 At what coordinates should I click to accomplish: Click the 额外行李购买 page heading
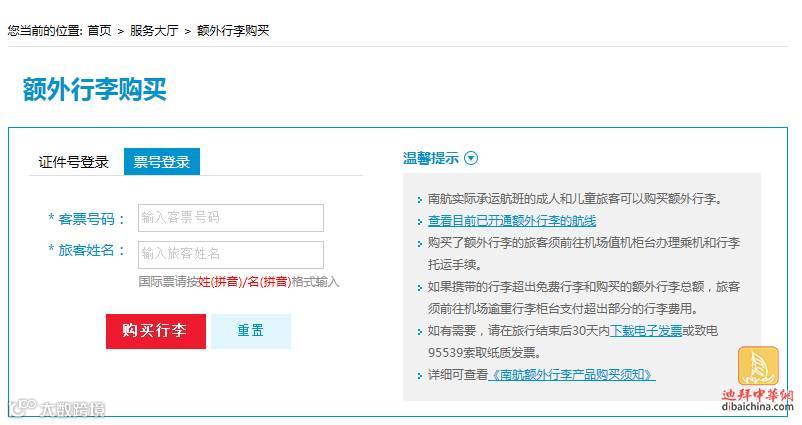[x=95, y=90]
